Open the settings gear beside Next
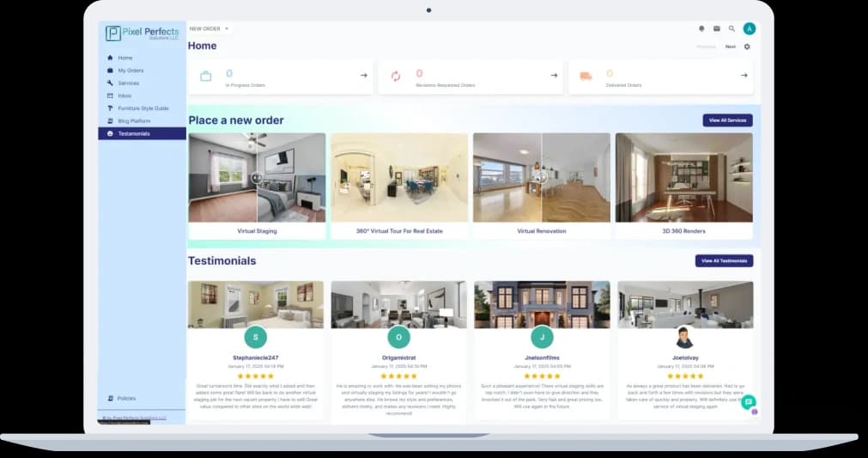This screenshot has height=458, width=868. (747, 46)
